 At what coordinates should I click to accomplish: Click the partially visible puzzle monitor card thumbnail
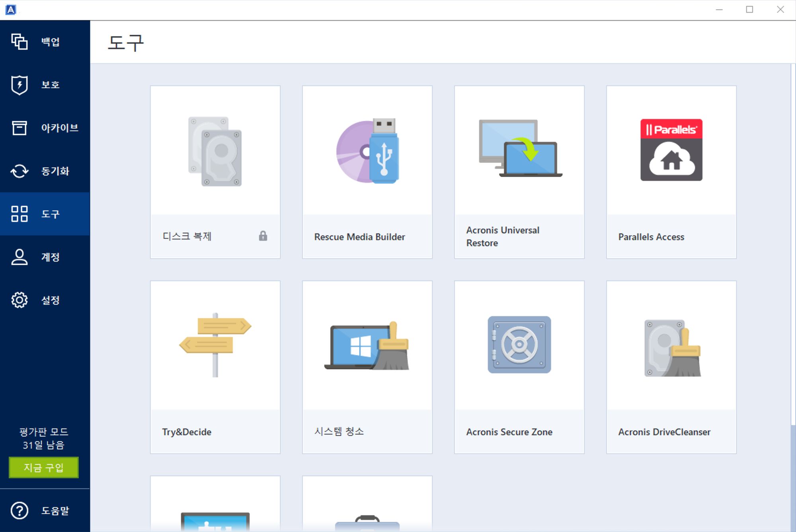(215, 504)
